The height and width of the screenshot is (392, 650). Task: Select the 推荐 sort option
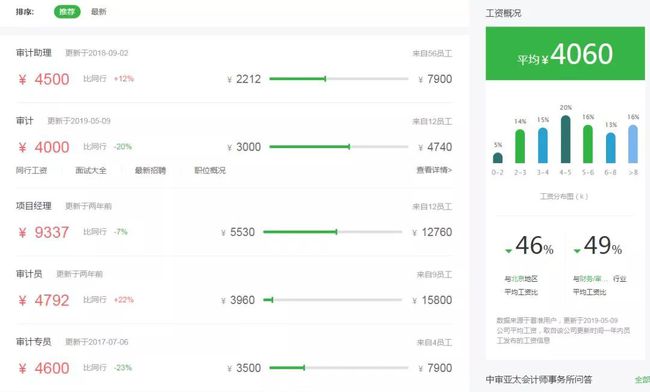pos(67,12)
